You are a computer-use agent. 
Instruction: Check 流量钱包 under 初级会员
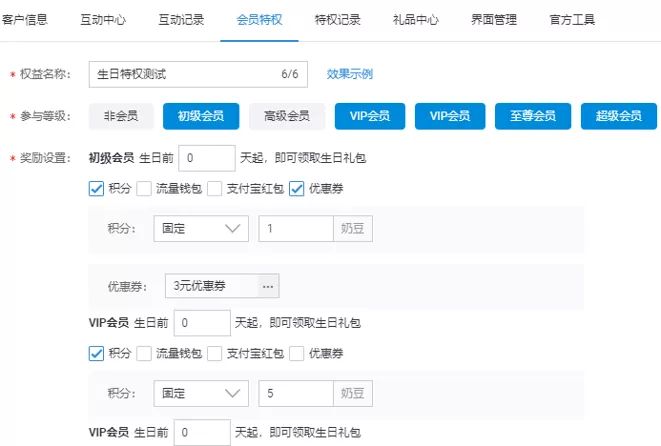click(x=144, y=188)
